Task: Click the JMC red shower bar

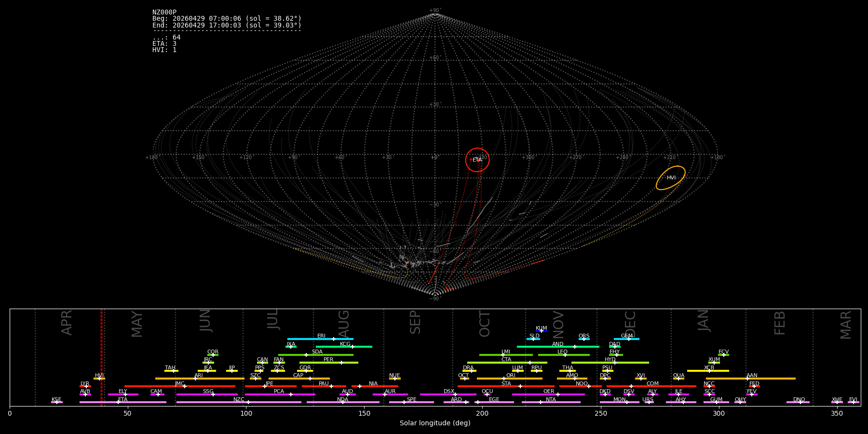Action: pos(180,386)
